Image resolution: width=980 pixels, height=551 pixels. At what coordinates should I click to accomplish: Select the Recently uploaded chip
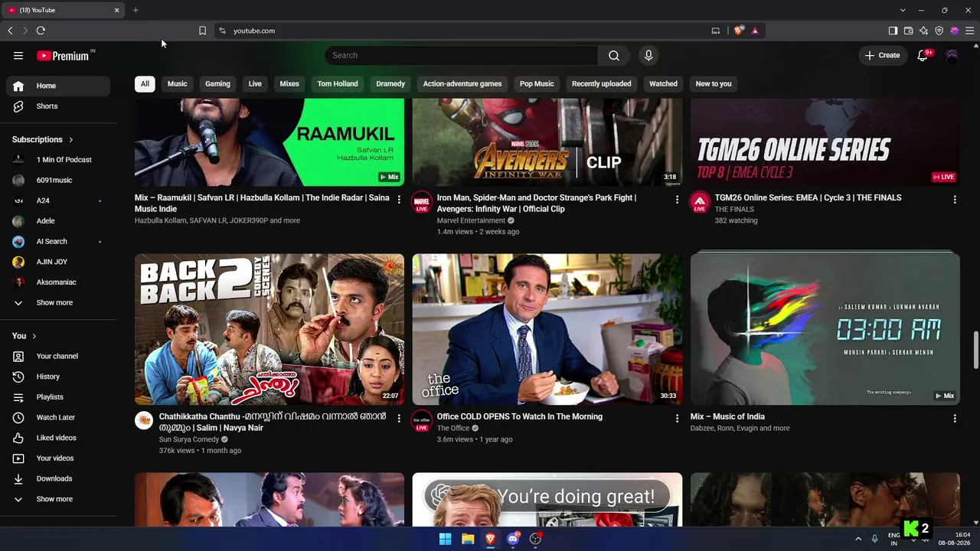click(x=602, y=84)
